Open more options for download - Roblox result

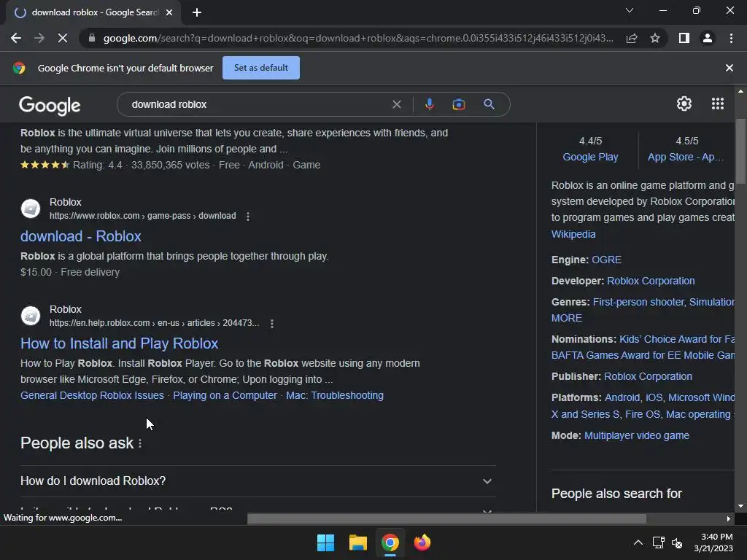(248, 216)
